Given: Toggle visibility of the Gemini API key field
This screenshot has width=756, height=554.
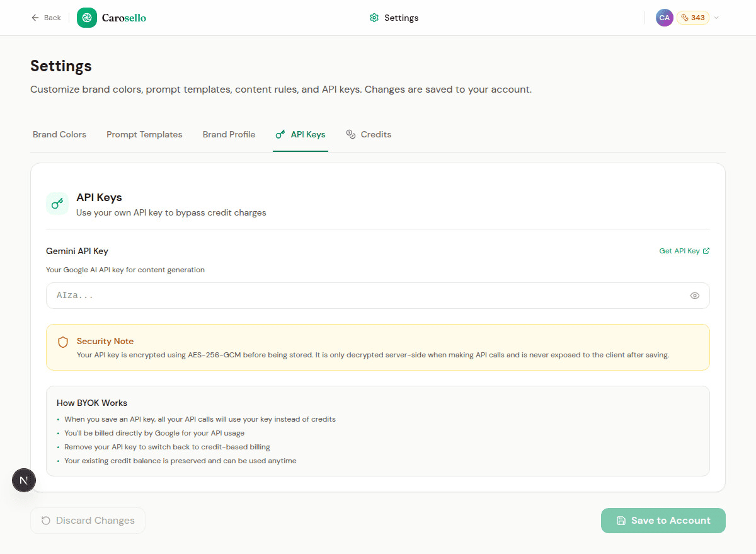Looking at the screenshot, I should click(694, 295).
